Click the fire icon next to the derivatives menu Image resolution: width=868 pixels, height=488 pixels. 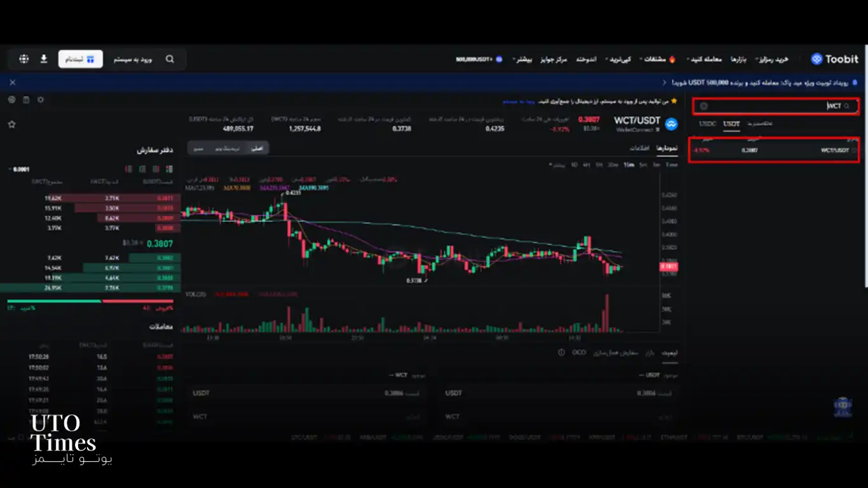pos(672,59)
